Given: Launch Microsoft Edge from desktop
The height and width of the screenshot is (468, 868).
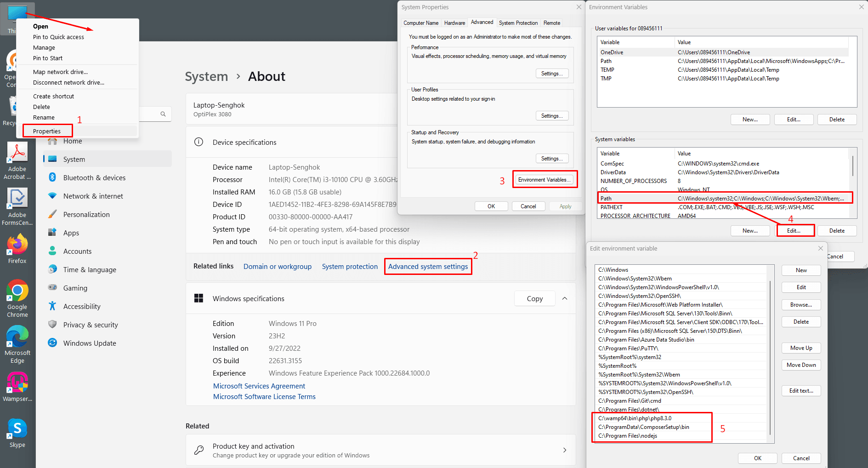Looking at the screenshot, I should 17,337.
